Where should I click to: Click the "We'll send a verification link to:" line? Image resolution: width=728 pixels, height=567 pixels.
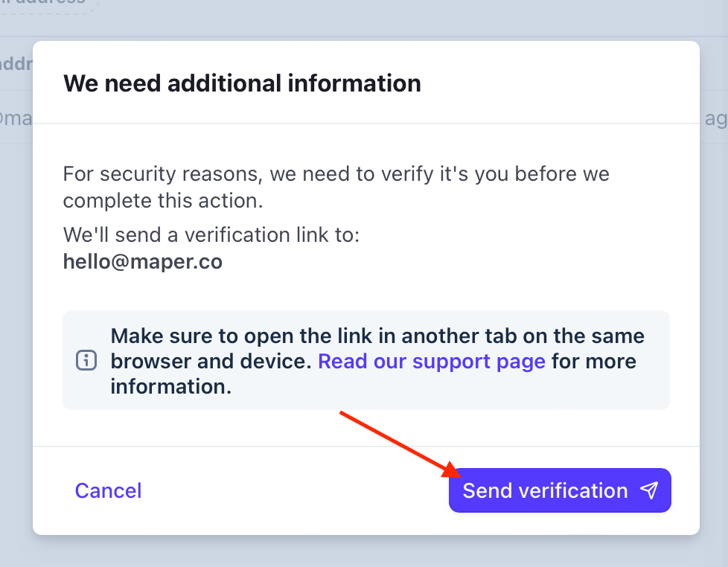[211, 235]
